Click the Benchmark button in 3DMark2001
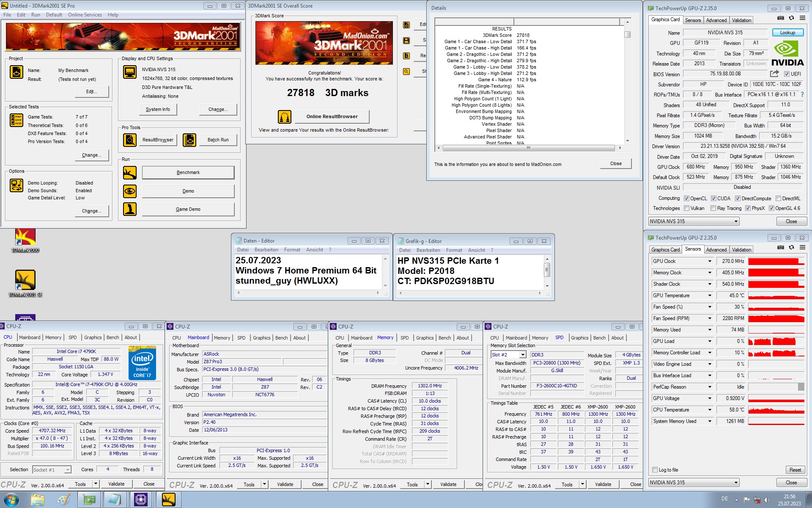The image size is (812, 508). click(188, 173)
